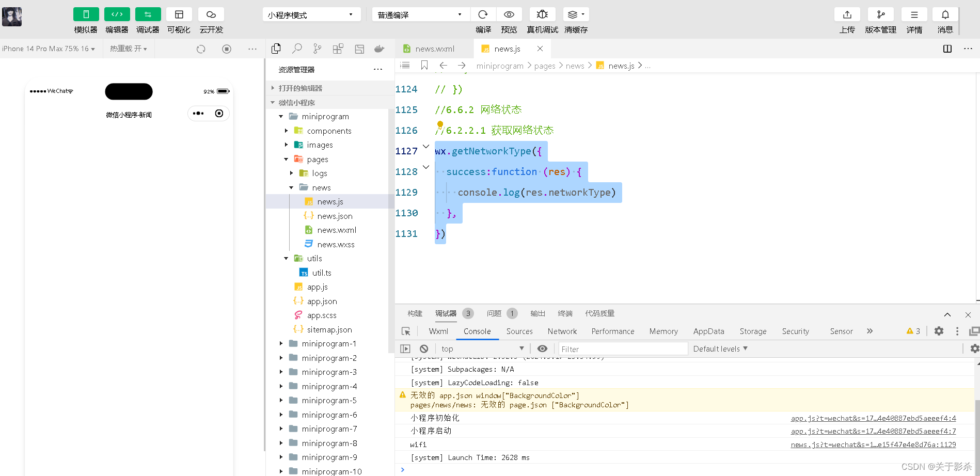Click the simulator refresh icon
This screenshot has height=476, width=980.
201,49
